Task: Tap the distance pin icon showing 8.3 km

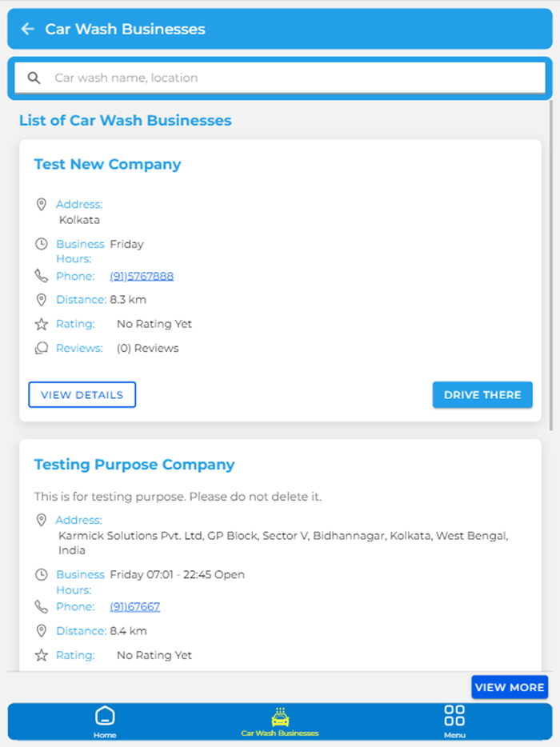Action: (x=42, y=299)
